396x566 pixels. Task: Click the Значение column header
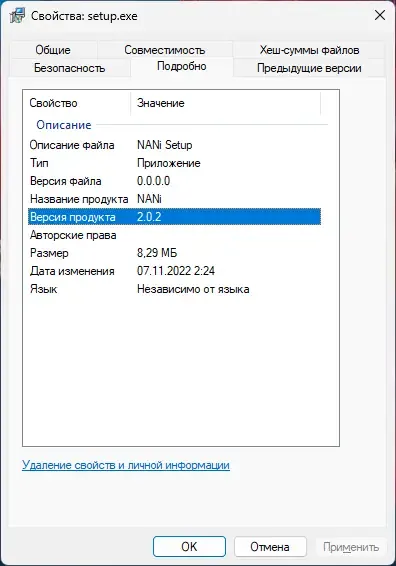coord(225,103)
